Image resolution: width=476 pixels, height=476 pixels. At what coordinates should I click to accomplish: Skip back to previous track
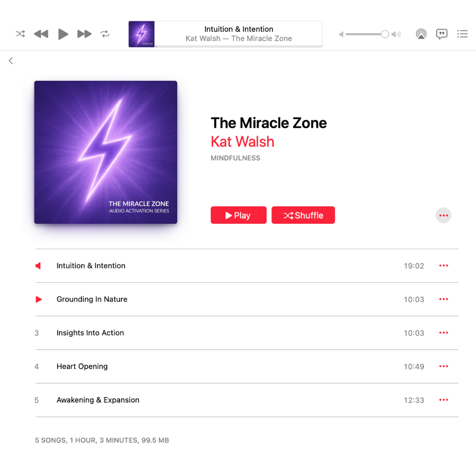[41, 33]
